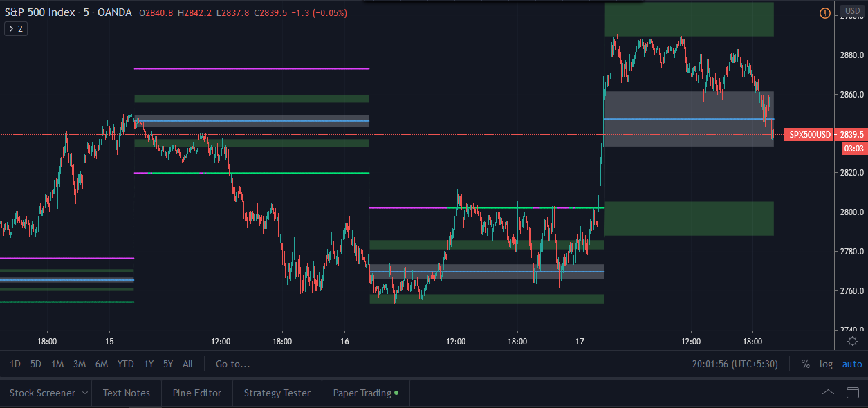Toggle log scale mode
Viewport: 868px width, 408px height.
coord(826,364)
